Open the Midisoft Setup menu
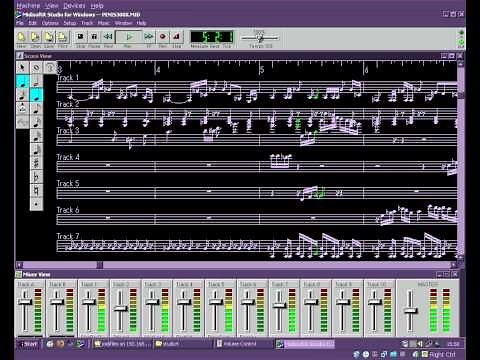Screen dimensions: 480x360 (x=70, y=23)
